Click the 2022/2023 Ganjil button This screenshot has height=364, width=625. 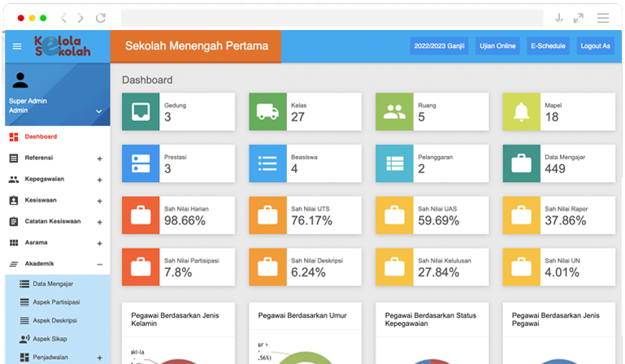(439, 45)
